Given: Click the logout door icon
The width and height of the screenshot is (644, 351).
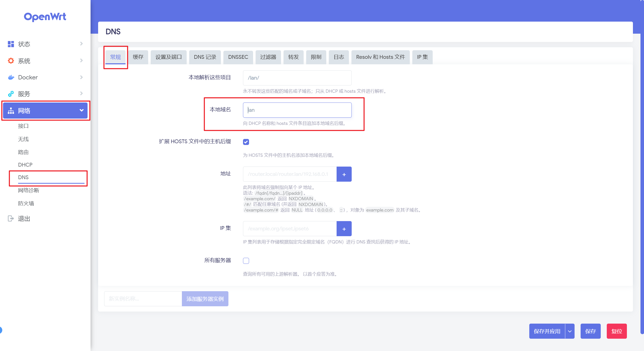Looking at the screenshot, I should click(11, 219).
